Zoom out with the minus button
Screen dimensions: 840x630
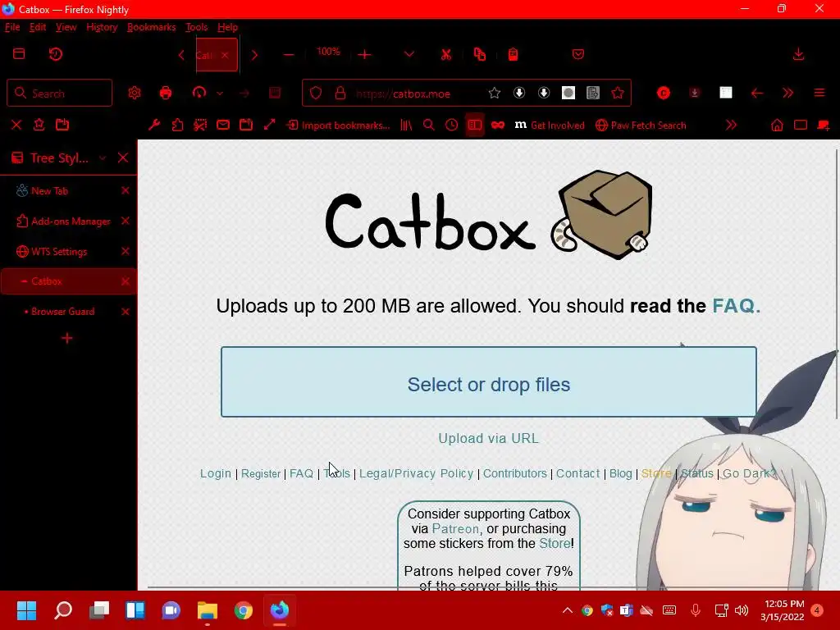click(x=289, y=55)
